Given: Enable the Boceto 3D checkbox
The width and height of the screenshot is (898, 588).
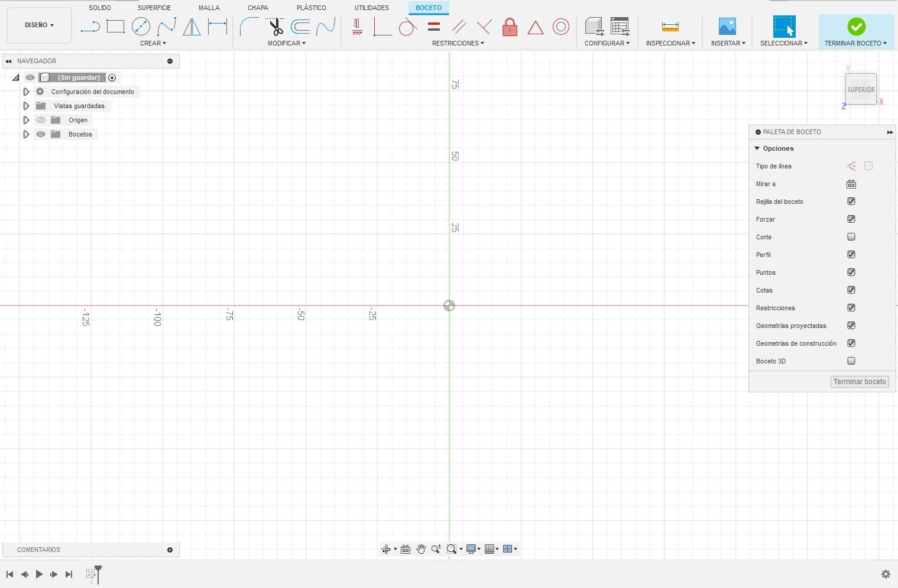Looking at the screenshot, I should 851,361.
